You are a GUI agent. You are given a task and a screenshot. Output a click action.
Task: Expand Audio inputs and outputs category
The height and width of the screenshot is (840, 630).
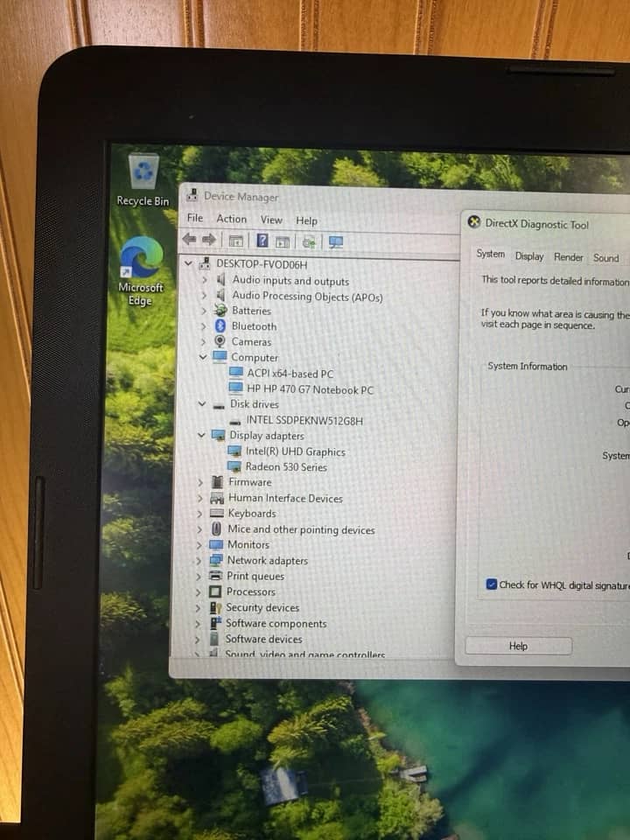[204, 280]
